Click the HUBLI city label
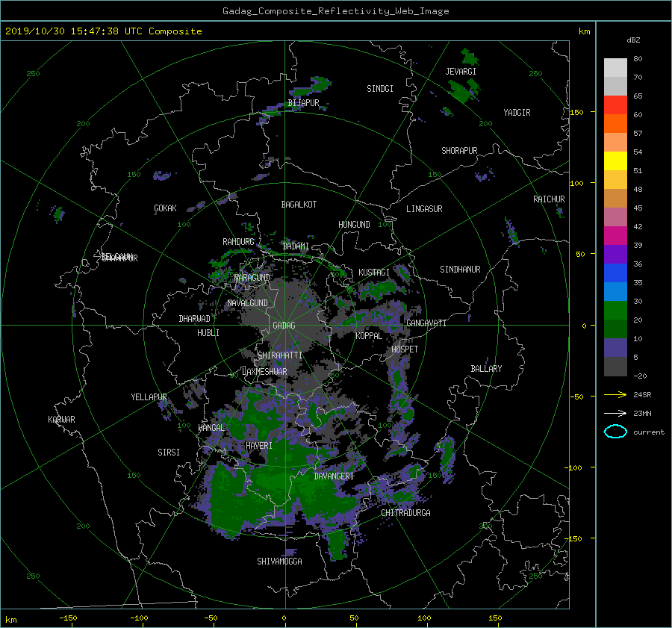This screenshot has width=672, height=628. [208, 333]
